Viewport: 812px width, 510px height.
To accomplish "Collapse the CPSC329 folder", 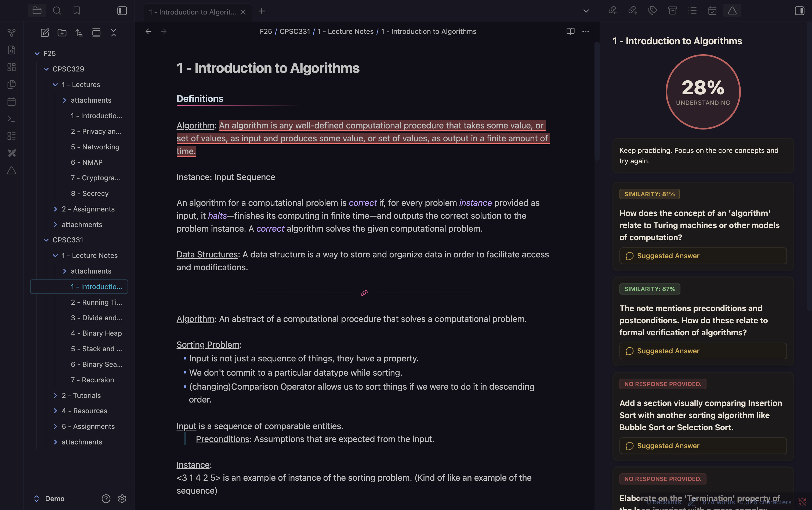I will tap(46, 69).
